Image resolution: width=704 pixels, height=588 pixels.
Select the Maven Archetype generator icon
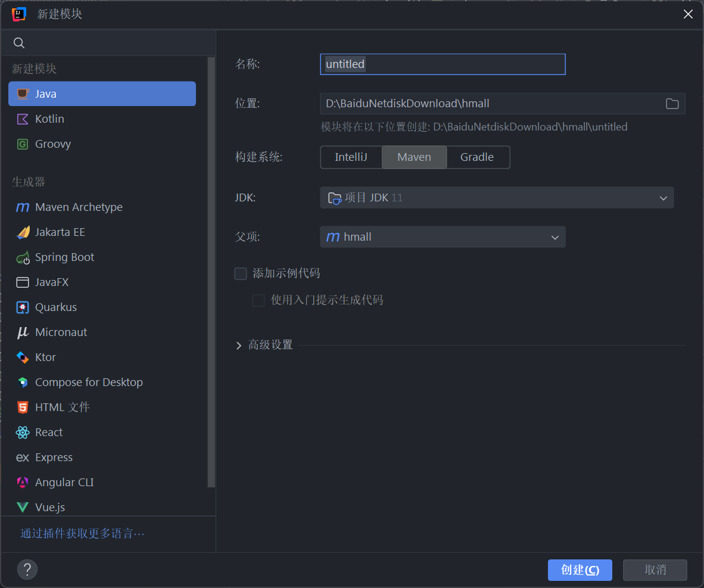point(23,207)
